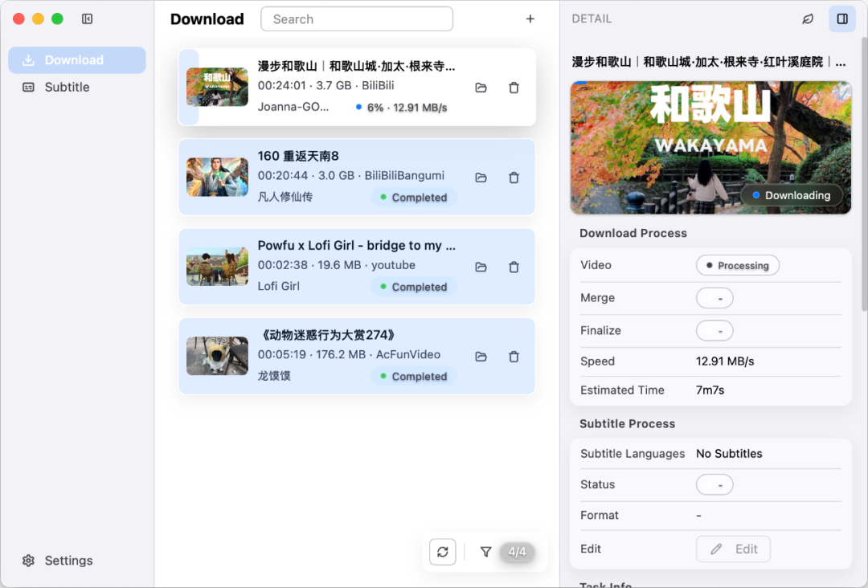This screenshot has width=868, height=588.
Task: Click the refresh icon near the bottom
Action: (442, 552)
